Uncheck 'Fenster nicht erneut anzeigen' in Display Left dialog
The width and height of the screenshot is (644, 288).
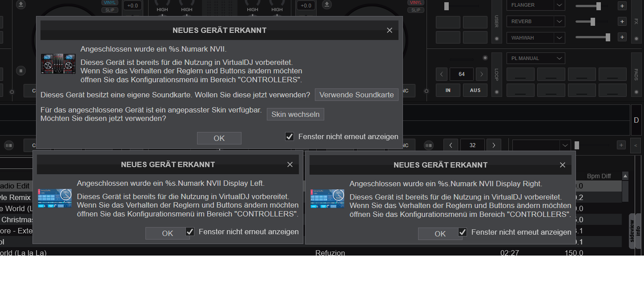click(x=190, y=232)
